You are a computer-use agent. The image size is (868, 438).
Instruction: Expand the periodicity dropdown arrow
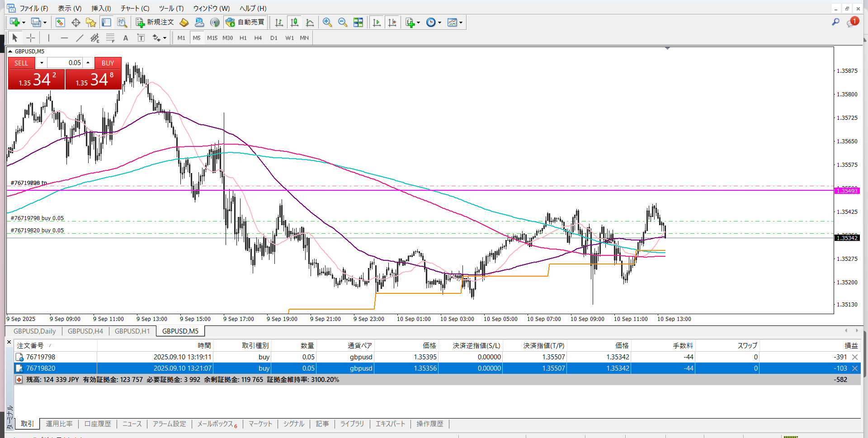click(x=439, y=22)
